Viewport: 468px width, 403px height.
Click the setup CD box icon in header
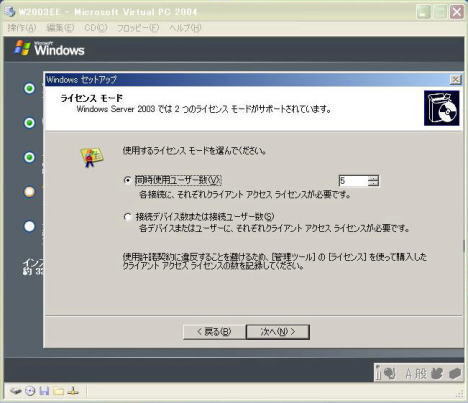coord(441,108)
